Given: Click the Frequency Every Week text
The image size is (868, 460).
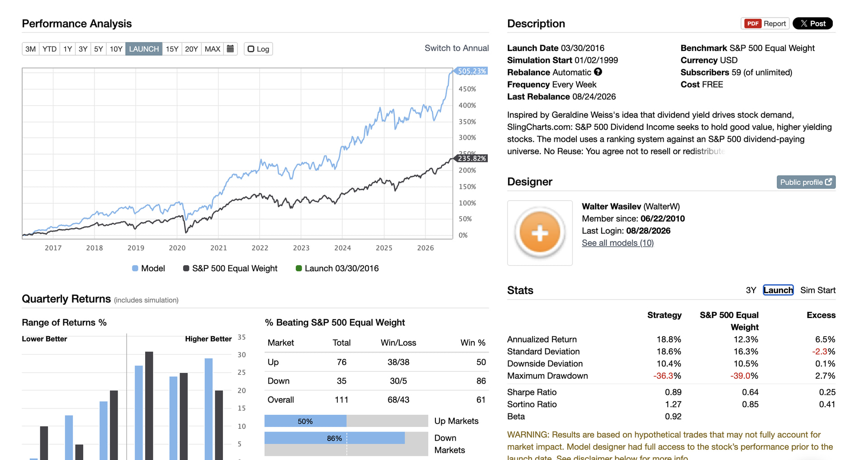Looking at the screenshot, I should pos(552,84).
